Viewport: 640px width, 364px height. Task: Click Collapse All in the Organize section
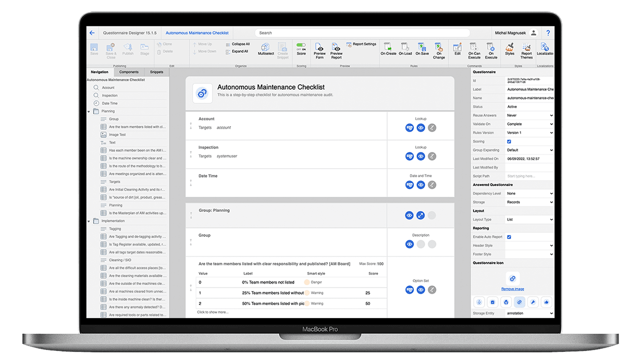(x=239, y=44)
